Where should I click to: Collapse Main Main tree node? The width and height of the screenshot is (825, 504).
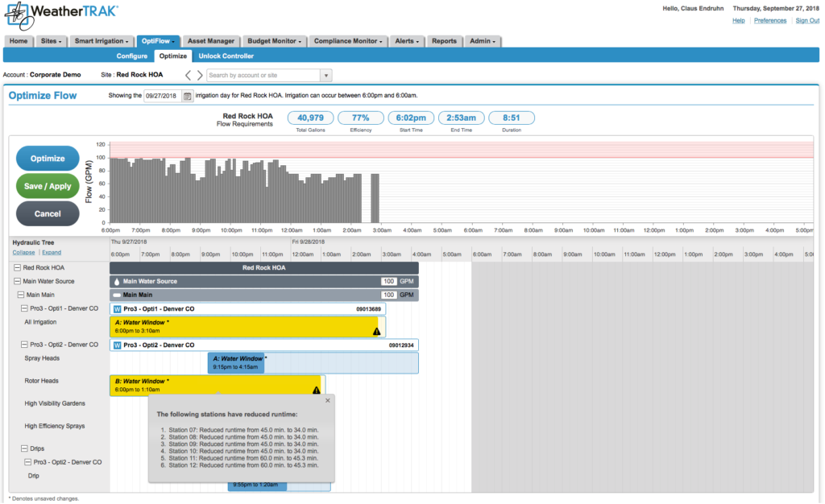20,295
